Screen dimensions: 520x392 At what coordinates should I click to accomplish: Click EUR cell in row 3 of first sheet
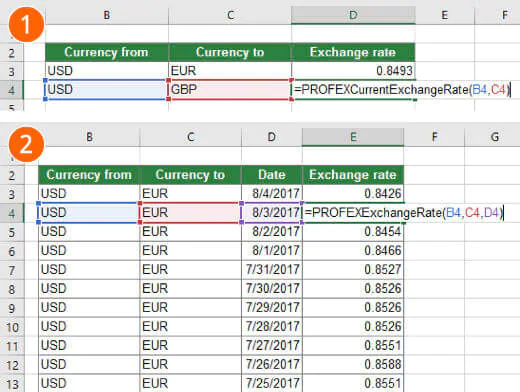[230, 71]
